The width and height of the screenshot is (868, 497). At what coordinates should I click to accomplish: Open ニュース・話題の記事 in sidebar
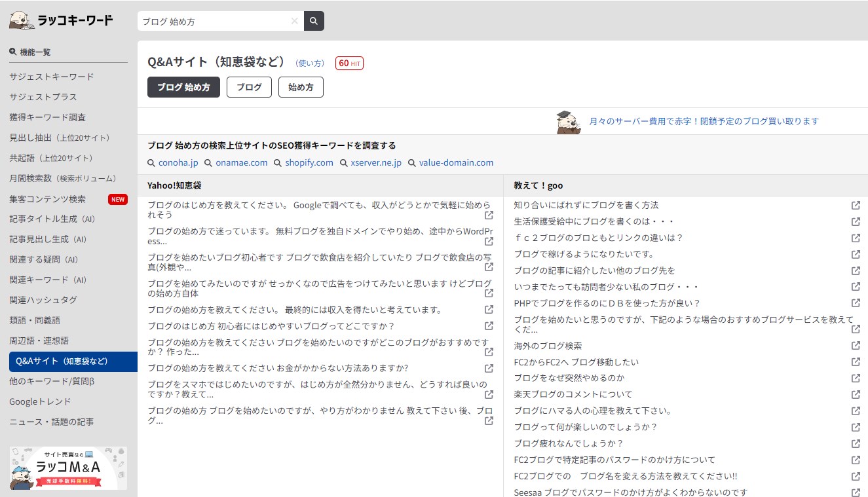point(52,422)
